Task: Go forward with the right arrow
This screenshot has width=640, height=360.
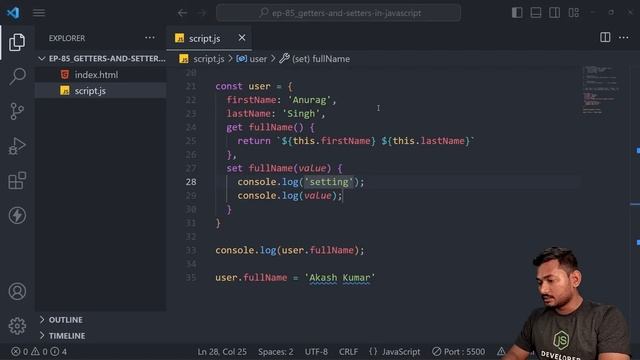Action: point(202,13)
